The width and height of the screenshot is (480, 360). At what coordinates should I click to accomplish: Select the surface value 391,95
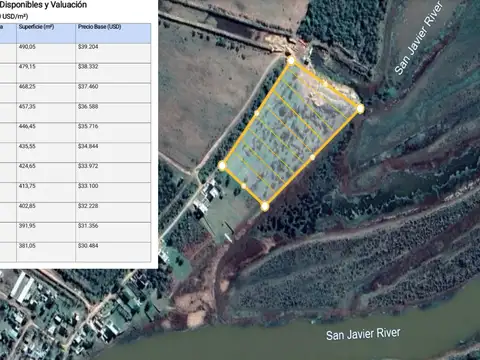pos(27,226)
